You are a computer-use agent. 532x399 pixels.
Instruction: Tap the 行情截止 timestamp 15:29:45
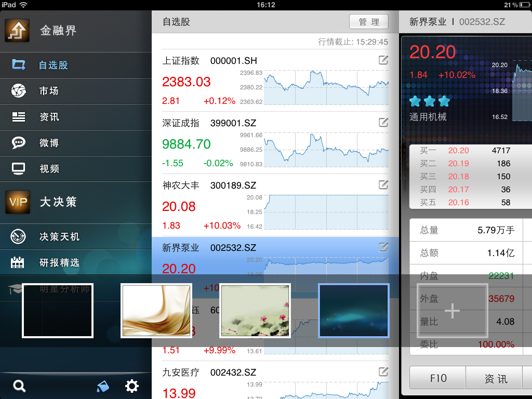point(353,42)
